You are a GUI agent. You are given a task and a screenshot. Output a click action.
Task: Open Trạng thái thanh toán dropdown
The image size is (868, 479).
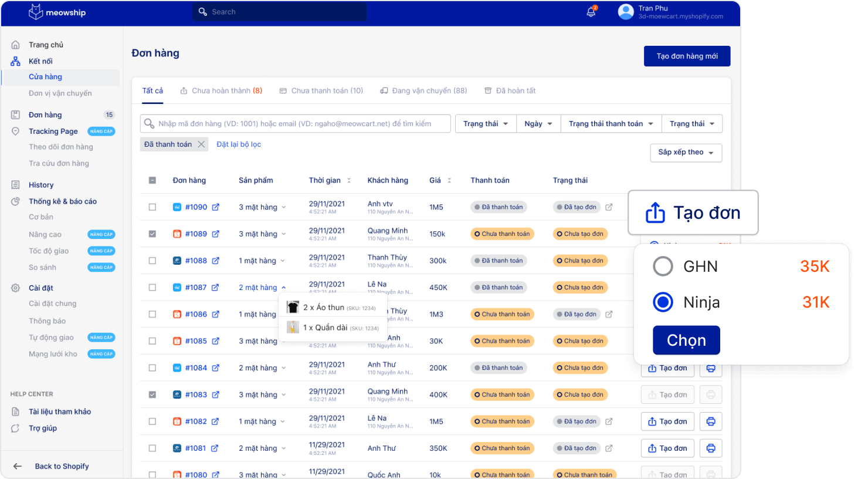click(611, 124)
